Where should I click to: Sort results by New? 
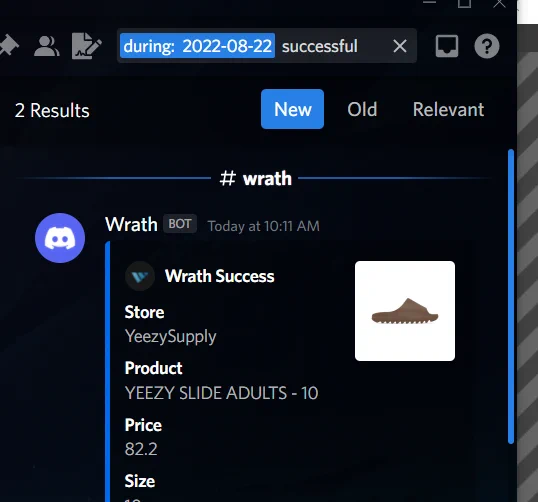coord(292,109)
